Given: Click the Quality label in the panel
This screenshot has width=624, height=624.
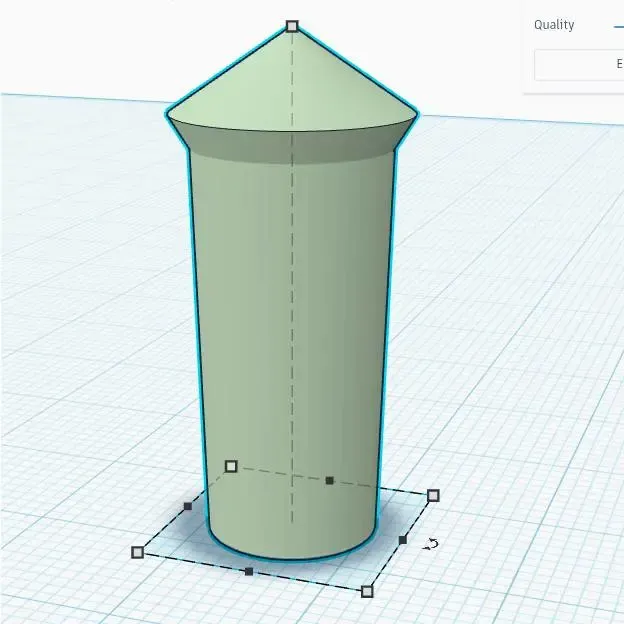Looking at the screenshot, I should click(x=554, y=25).
